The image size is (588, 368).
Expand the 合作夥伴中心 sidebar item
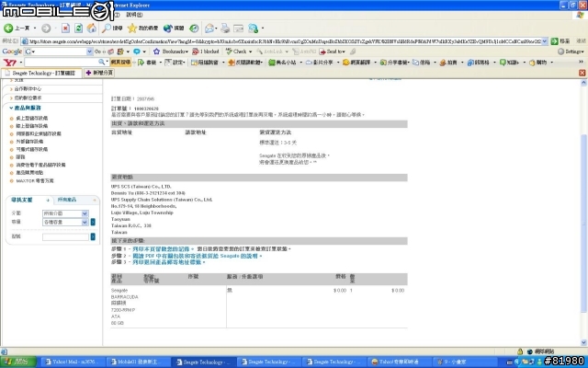[26, 89]
